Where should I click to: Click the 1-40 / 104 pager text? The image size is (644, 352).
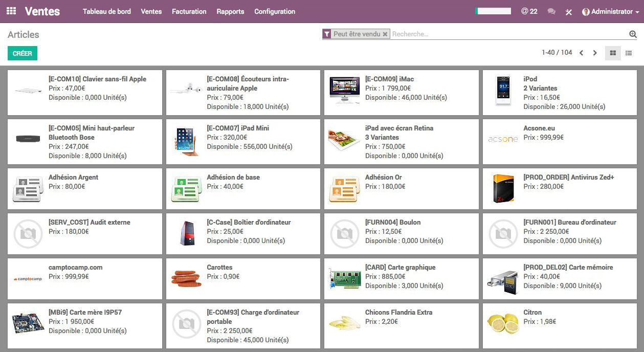click(557, 52)
